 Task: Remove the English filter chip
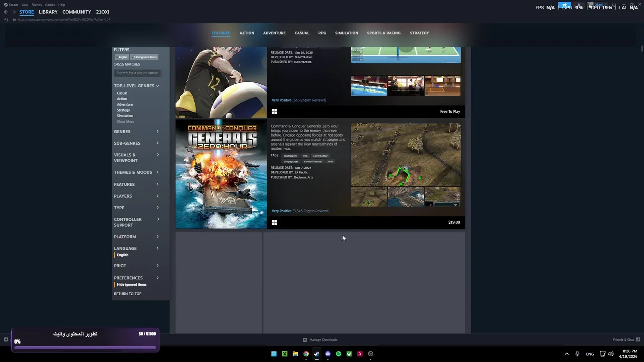(x=122, y=57)
